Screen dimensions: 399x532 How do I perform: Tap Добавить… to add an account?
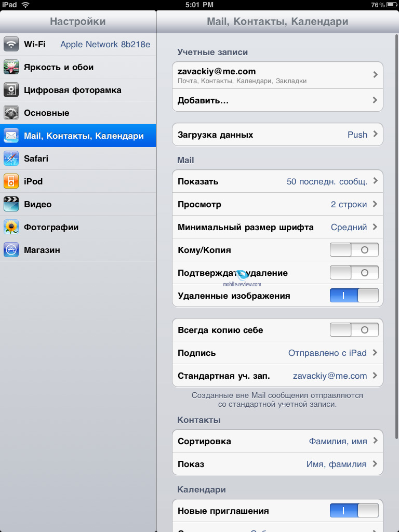tap(277, 100)
